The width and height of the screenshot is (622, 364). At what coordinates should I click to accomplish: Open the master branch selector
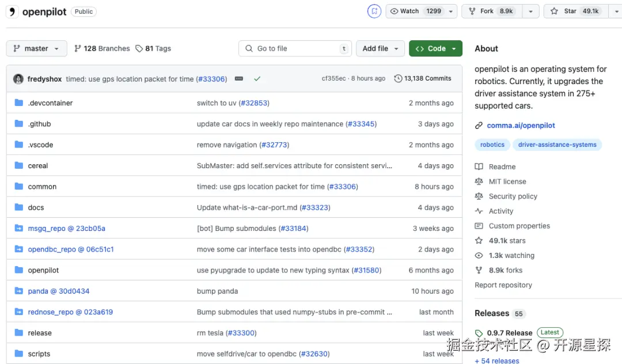point(36,48)
